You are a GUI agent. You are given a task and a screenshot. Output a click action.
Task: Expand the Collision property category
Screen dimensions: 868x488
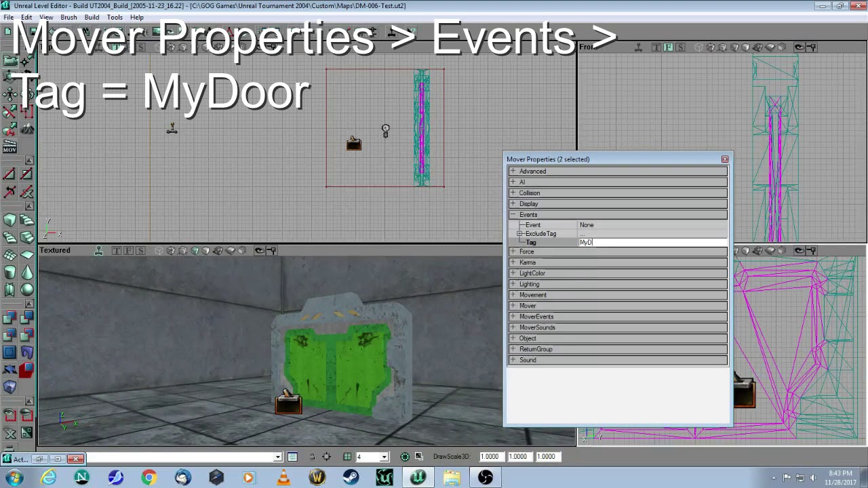point(513,193)
